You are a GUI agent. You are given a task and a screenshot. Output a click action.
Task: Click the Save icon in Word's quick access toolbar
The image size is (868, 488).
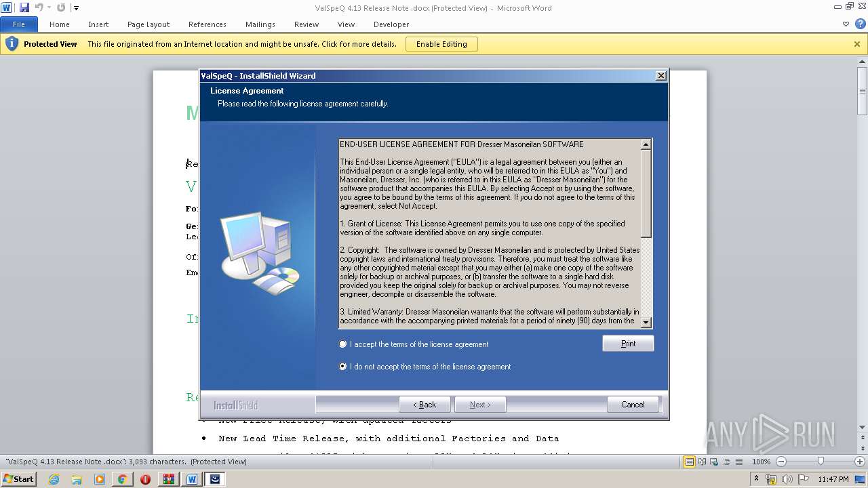point(24,7)
